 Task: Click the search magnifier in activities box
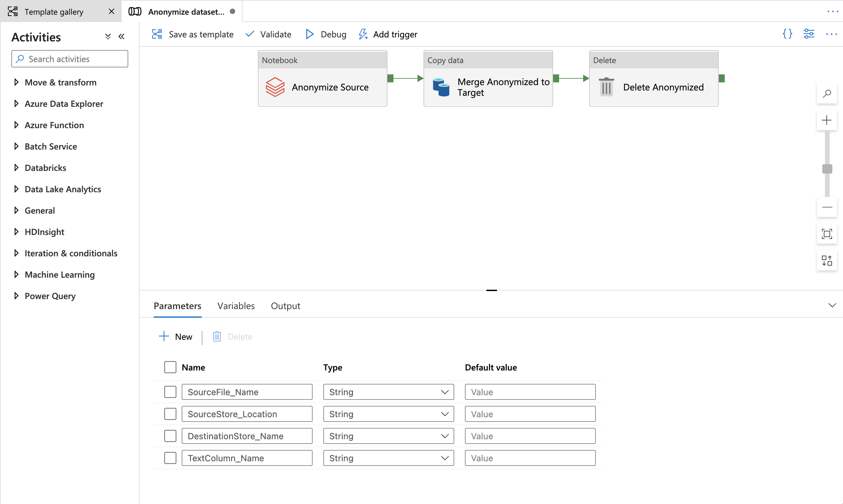[20, 59]
